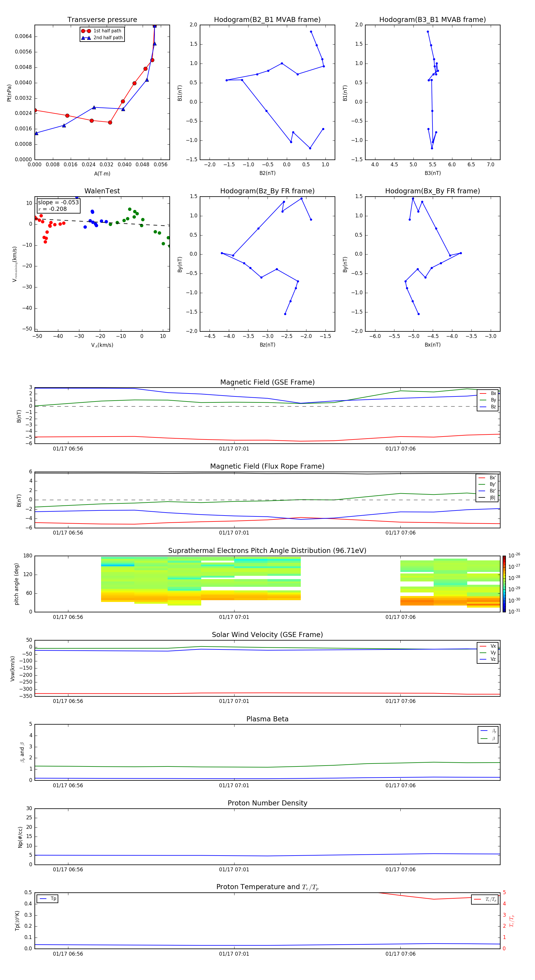
Task: Select the Tp legend entry
Action: click(48, 899)
